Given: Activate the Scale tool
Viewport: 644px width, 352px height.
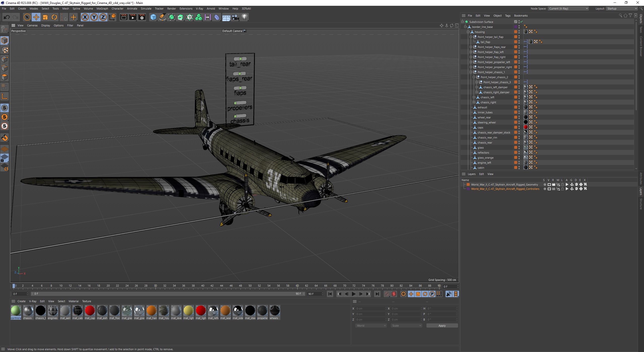Looking at the screenshot, I should pos(45,17).
